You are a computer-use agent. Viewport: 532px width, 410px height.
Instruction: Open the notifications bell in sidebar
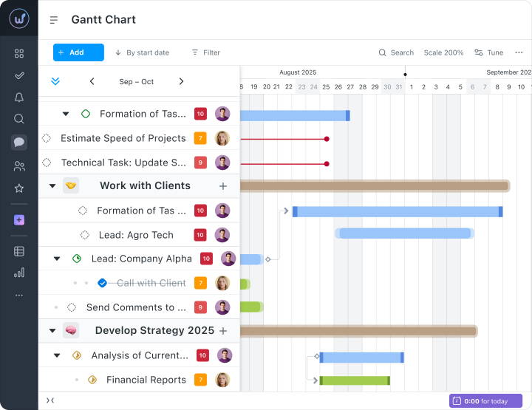19,97
